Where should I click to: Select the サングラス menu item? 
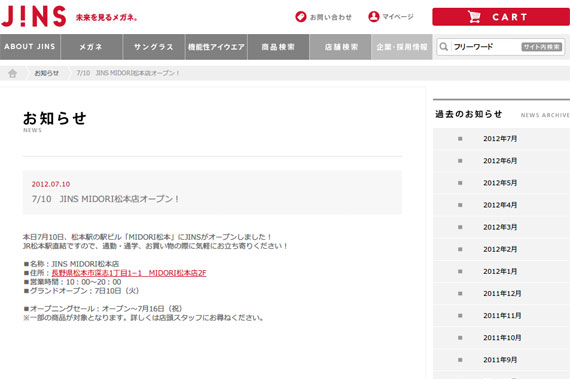[154, 47]
